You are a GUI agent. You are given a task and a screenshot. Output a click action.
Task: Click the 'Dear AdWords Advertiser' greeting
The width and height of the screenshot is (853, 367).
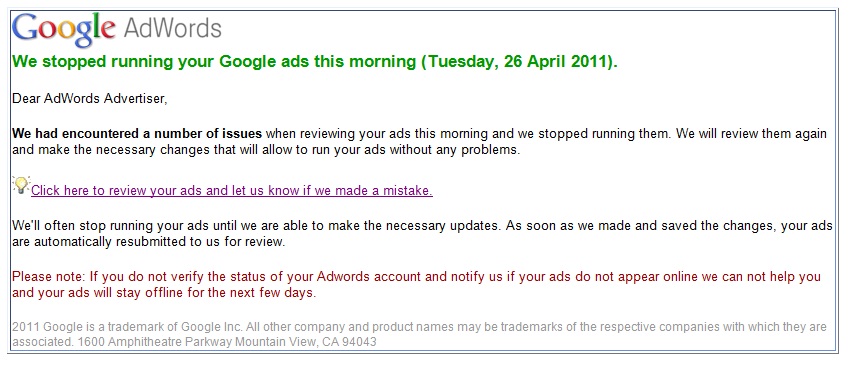point(90,100)
